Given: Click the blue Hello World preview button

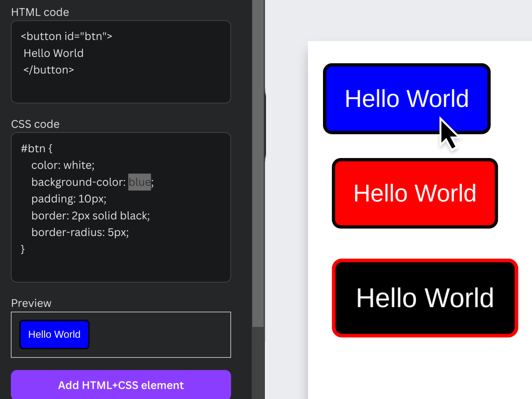Looking at the screenshot, I should pos(54,334).
